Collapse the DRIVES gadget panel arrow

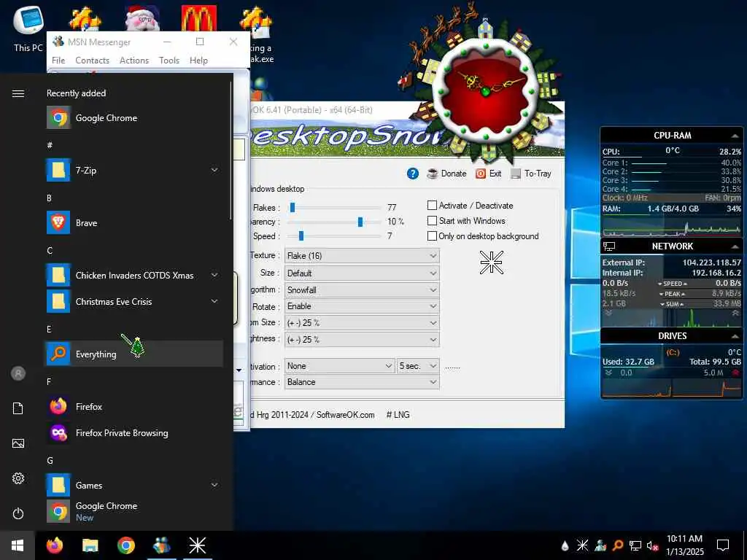tap(734, 336)
